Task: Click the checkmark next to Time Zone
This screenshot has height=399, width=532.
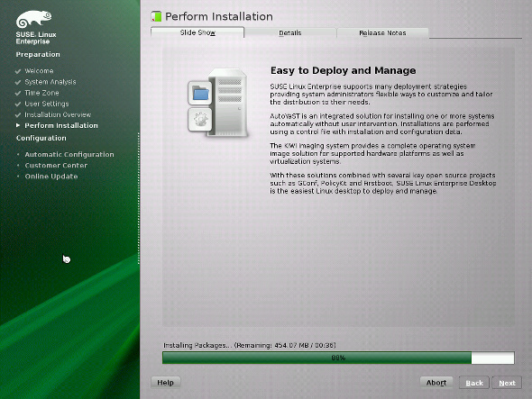Action: [18, 93]
